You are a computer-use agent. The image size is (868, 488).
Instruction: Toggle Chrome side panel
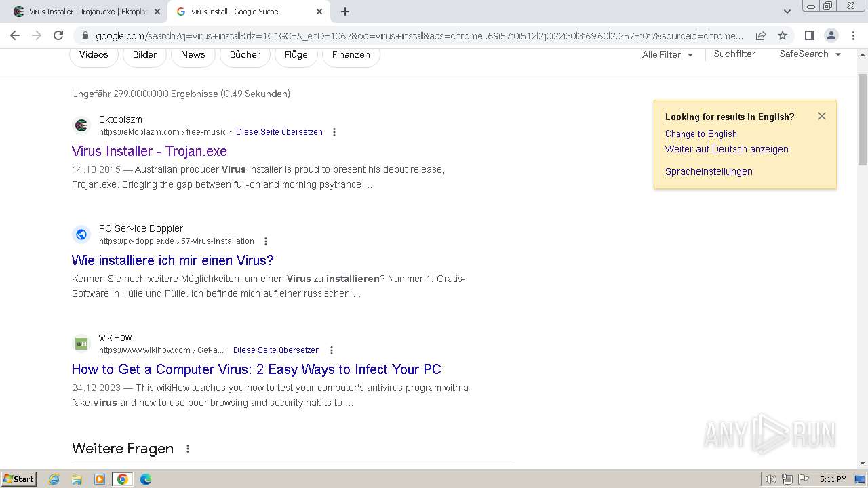pos(809,35)
